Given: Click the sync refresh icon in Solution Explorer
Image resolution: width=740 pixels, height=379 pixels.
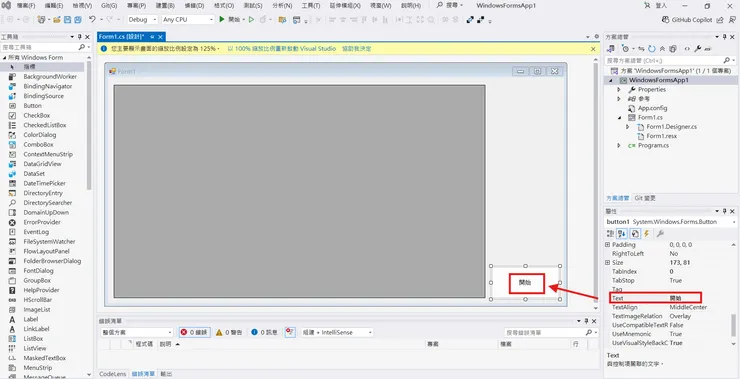Looking at the screenshot, I should pos(652,49).
